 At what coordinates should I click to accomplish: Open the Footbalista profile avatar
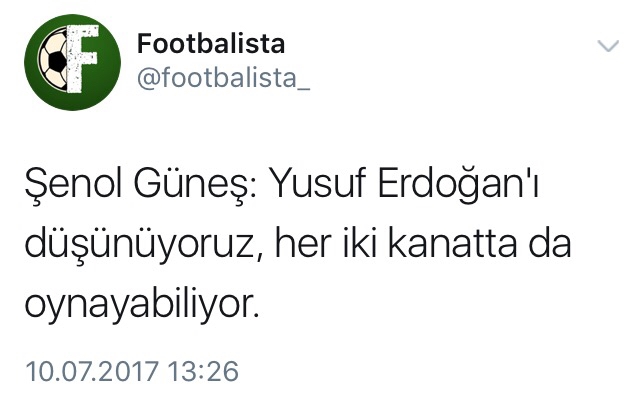click(73, 62)
